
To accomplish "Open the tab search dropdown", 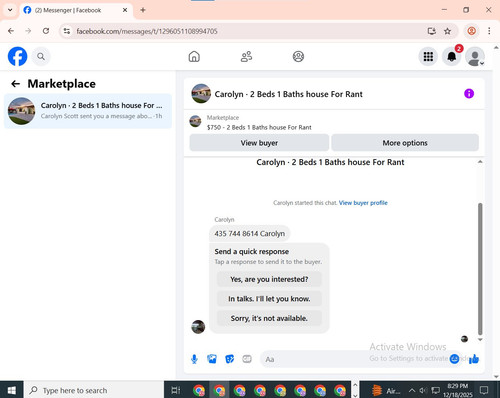I will point(10,10).
